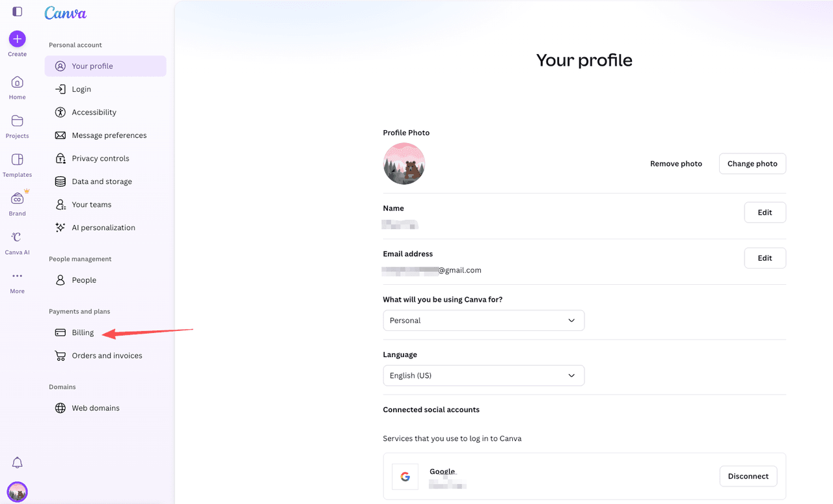Switch to the Billing settings page
The width and height of the screenshot is (833, 504).
tap(82, 332)
